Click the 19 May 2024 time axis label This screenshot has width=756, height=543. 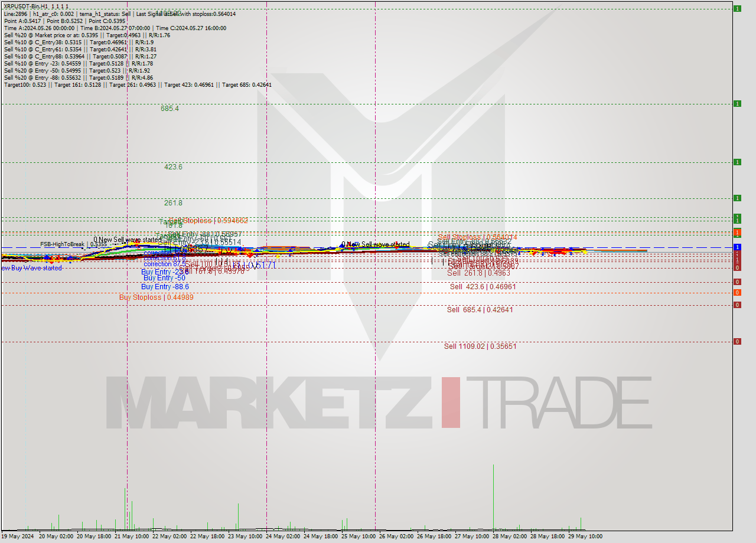pos(18,537)
